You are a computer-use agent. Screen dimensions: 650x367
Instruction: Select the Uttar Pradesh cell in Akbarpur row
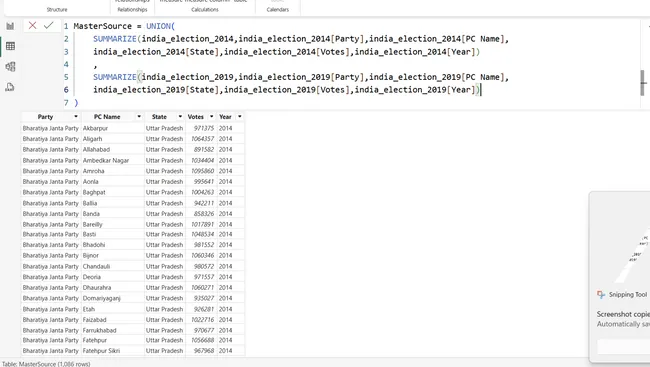(164, 128)
